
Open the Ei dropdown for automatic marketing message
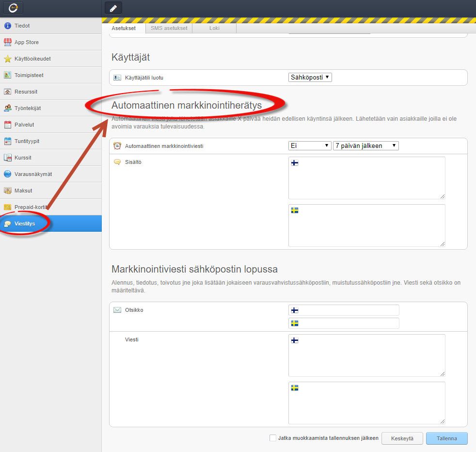coord(309,146)
